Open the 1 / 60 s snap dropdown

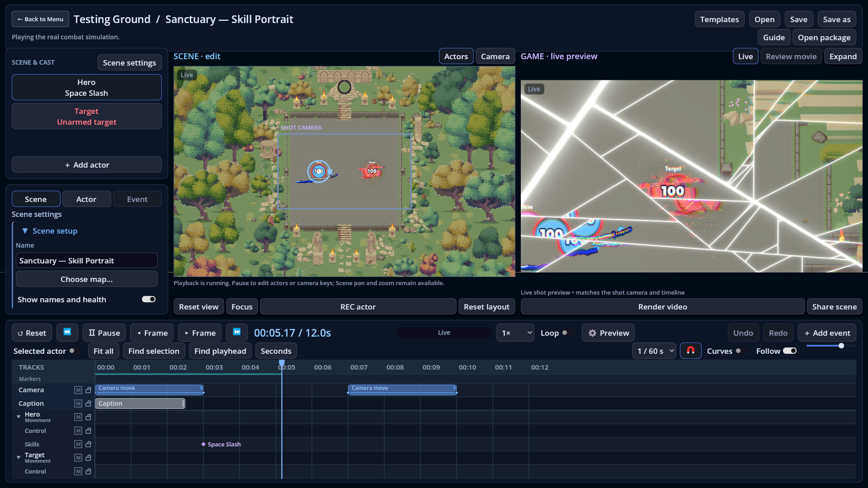pyautogui.click(x=654, y=351)
